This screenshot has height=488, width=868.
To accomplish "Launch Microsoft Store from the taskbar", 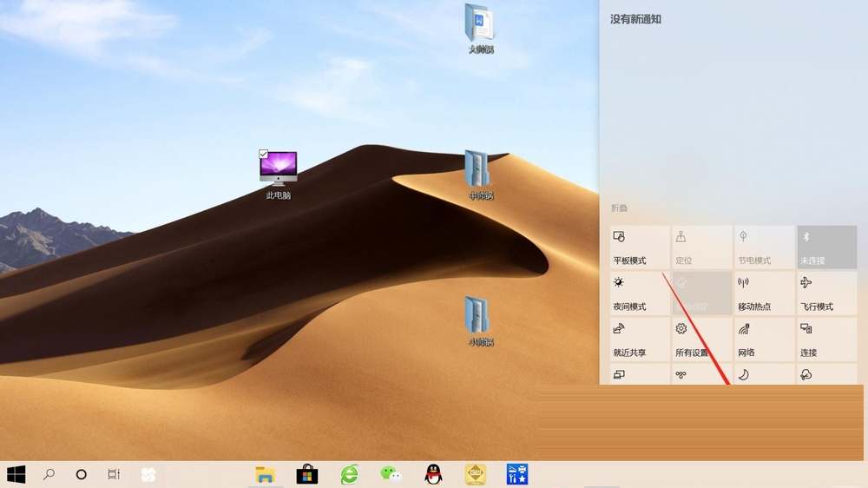I will 307,474.
